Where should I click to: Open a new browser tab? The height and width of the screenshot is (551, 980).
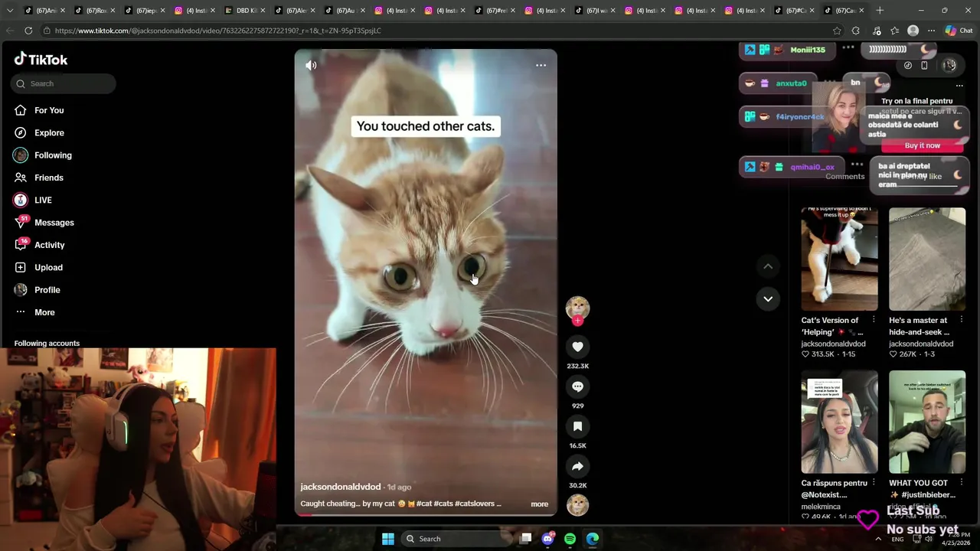(x=880, y=10)
